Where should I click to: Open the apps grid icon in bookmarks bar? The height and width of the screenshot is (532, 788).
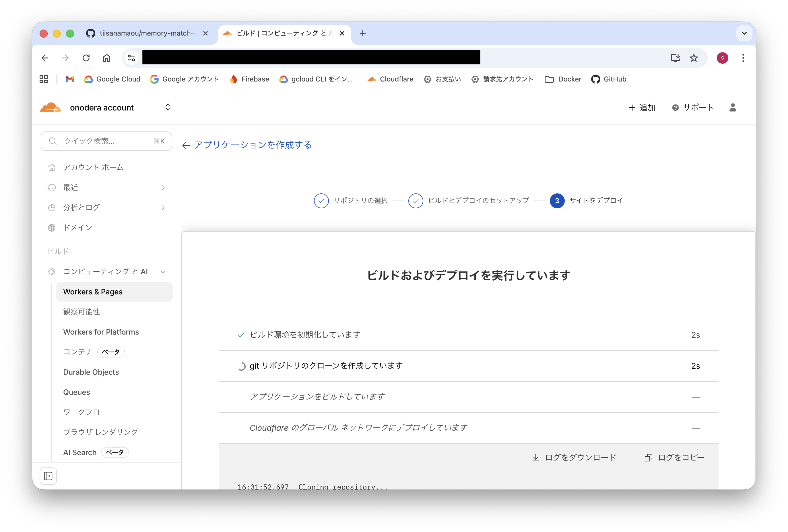(44, 79)
